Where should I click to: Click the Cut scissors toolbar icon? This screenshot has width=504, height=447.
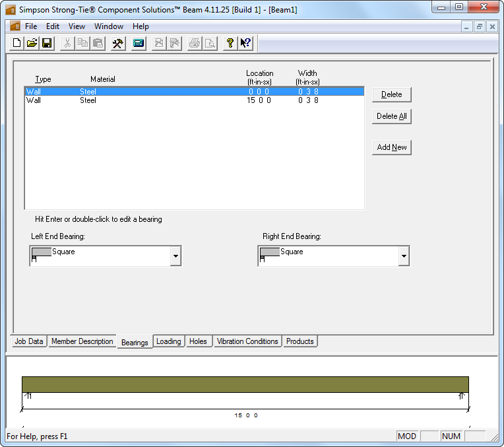(x=67, y=43)
